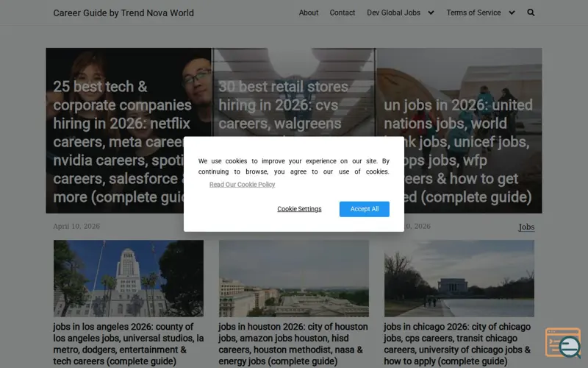Click the Accept All cookies button
Screen dimensions: 588x368
(x=364, y=209)
